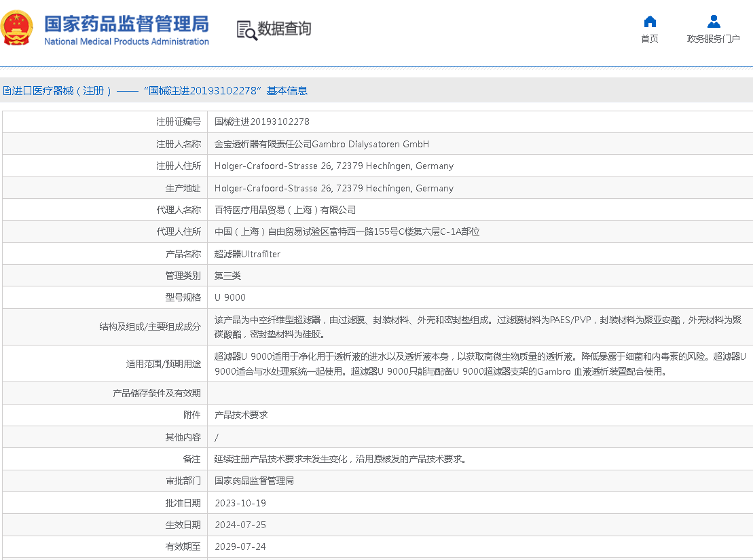Click the 结构及组成 description text
The image size is (753, 560).
pos(478,327)
